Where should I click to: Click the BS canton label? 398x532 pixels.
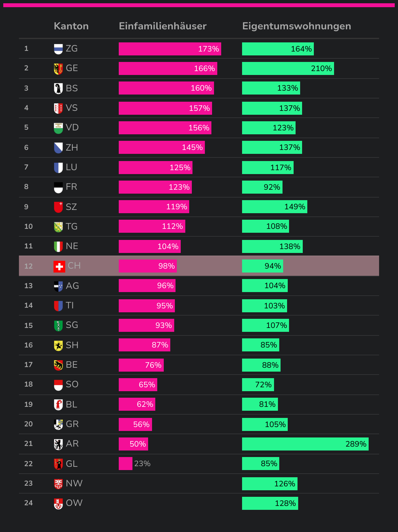pyautogui.click(x=72, y=88)
